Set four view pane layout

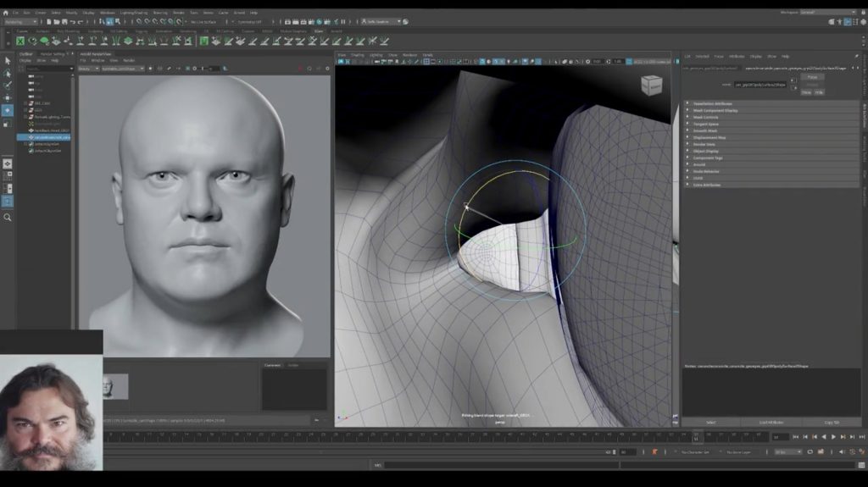point(7,176)
